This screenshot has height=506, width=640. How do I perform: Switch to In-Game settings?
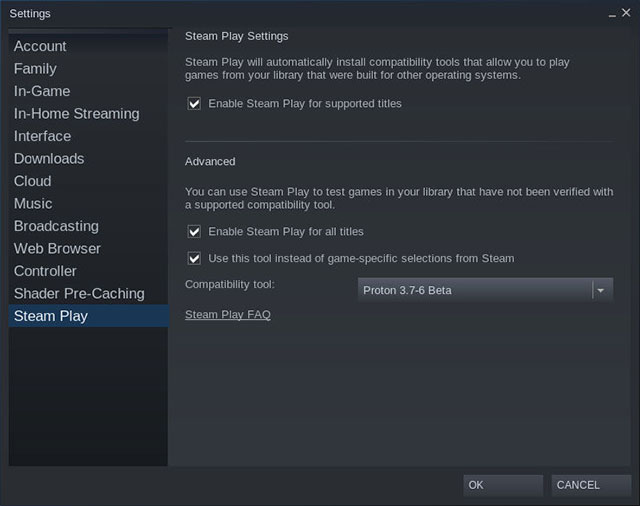(42, 91)
